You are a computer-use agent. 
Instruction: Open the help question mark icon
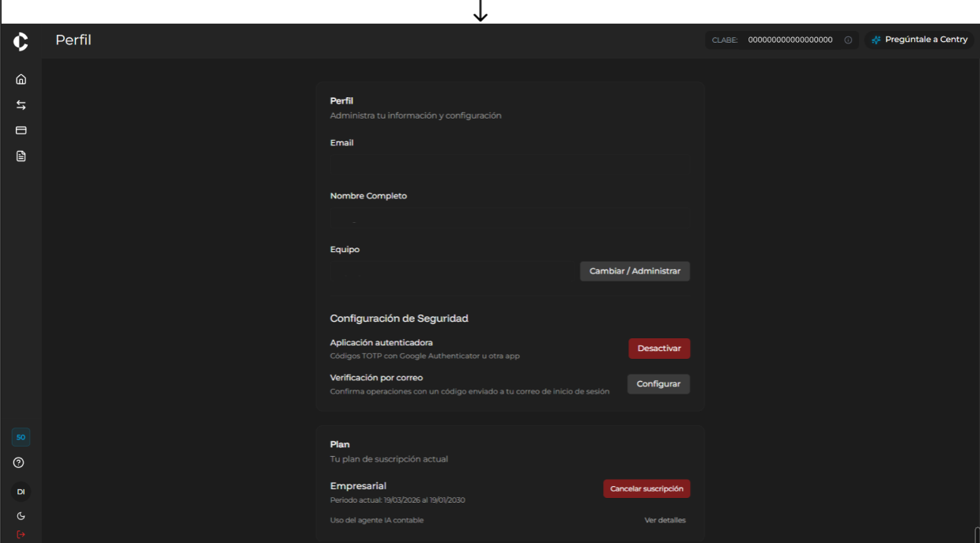[x=19, y=462]
